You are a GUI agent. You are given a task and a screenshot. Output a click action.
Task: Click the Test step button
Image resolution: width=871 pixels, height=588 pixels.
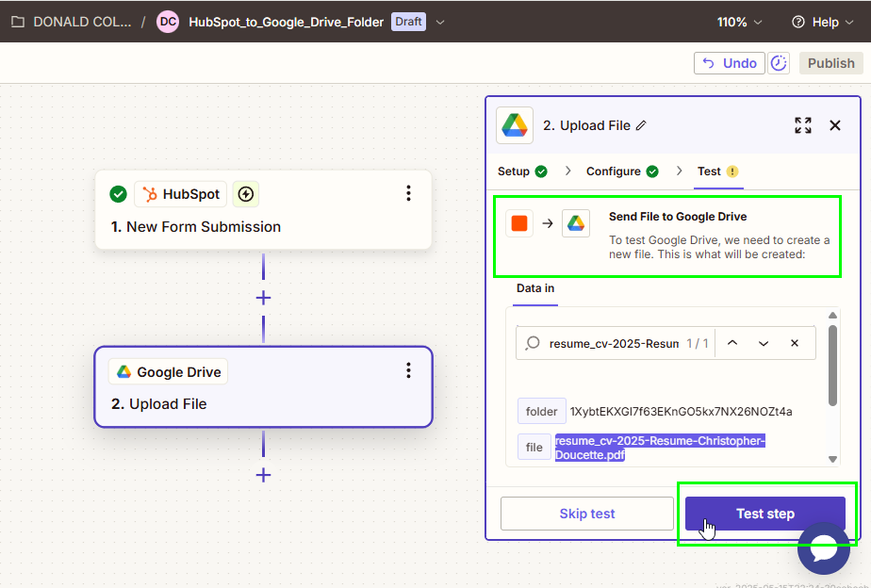coord(764,514)
